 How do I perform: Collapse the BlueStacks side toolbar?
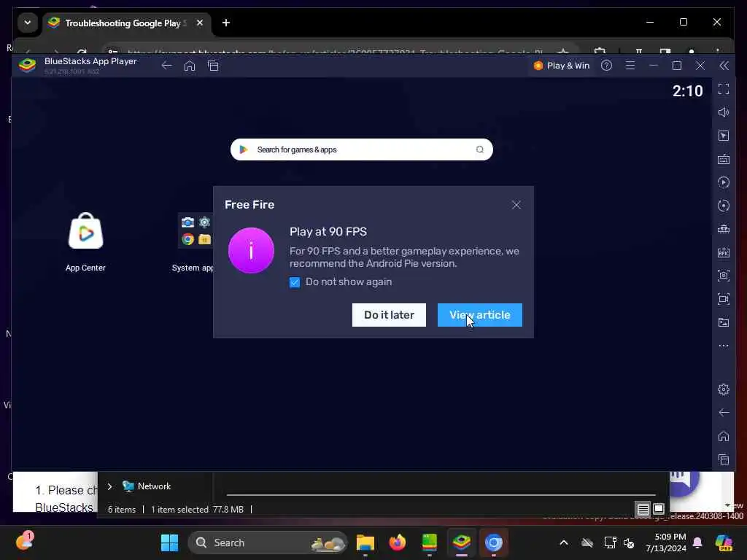tap(724, 66)
